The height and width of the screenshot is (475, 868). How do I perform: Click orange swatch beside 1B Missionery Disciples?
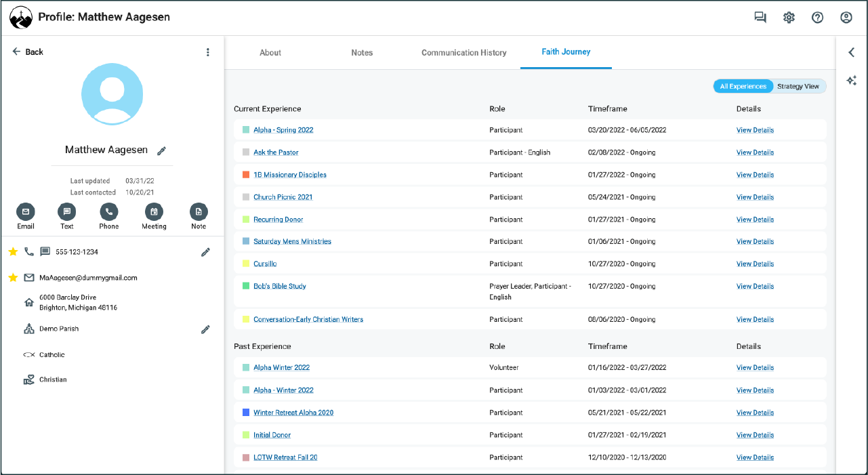click(x=246, y=175)
